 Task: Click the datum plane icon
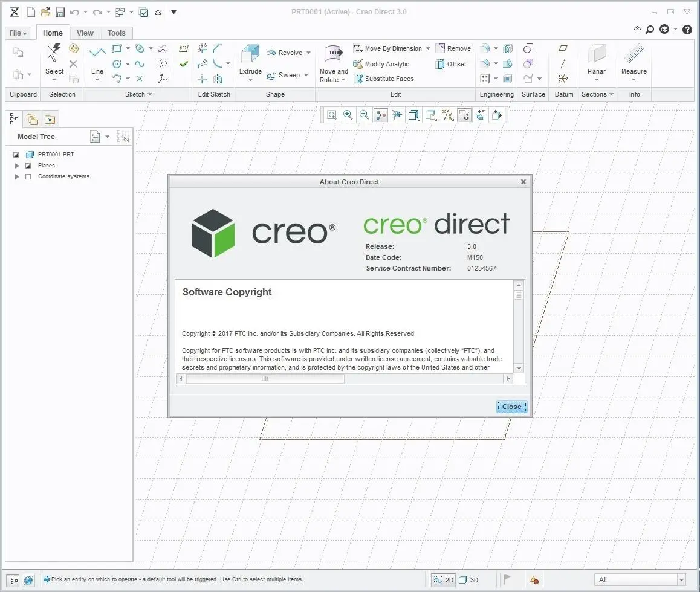(563, 48)
